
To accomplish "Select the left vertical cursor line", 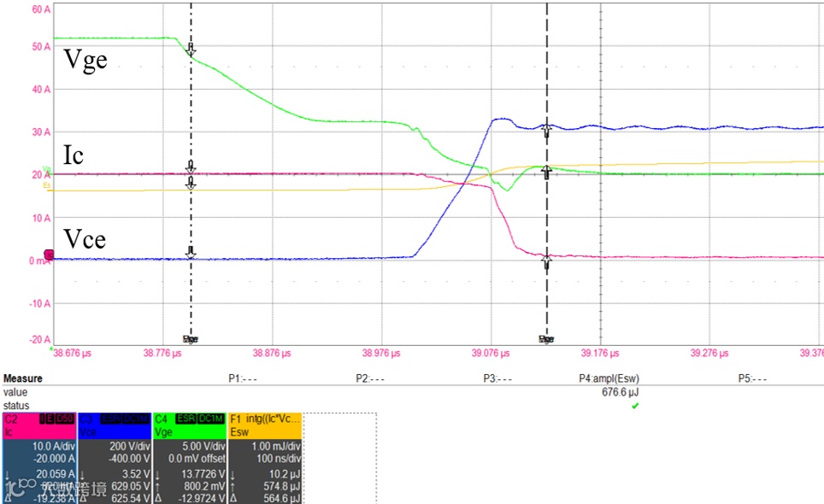I will 191,173.
